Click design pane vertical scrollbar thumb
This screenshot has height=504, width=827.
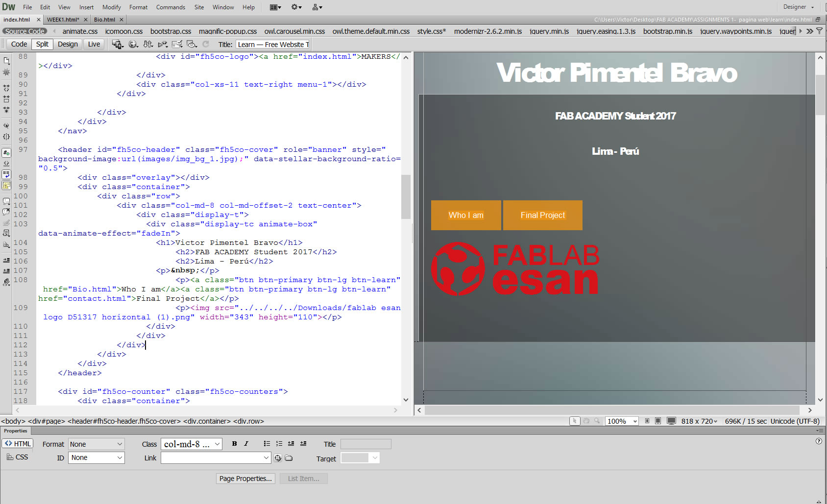pyautogui.click(x=820, y=95)
